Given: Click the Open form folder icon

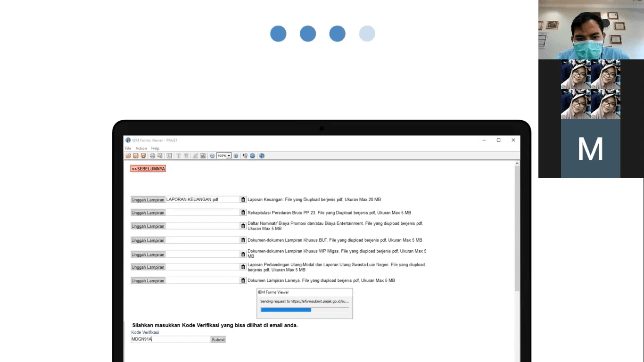Looking at the screenshot, I should pyautogui.click(x=128, y=156).
